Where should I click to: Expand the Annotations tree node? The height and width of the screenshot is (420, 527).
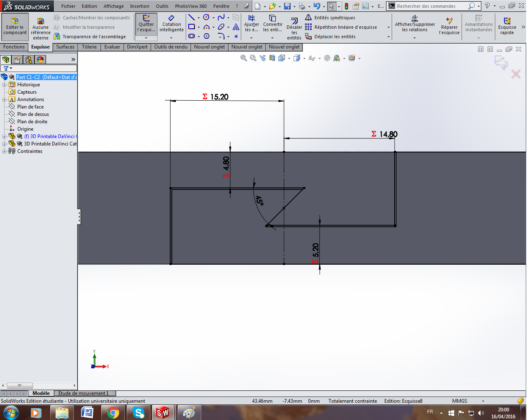click(x=5, y=99)
